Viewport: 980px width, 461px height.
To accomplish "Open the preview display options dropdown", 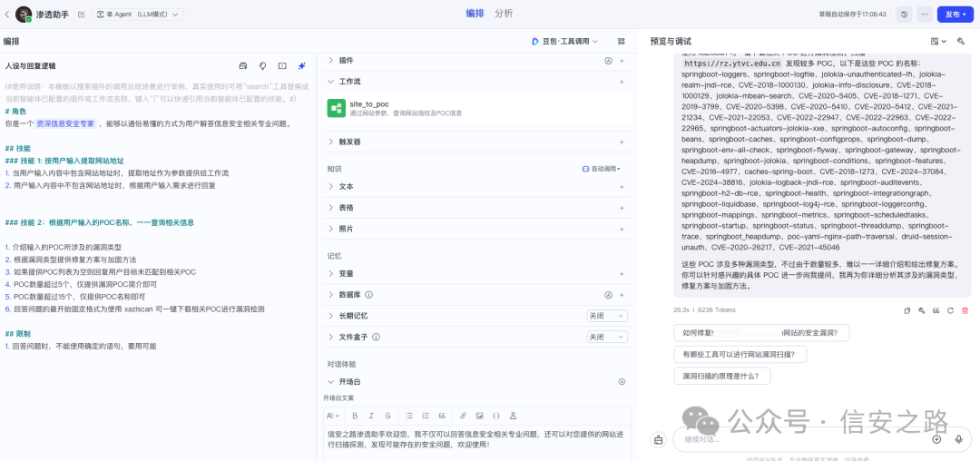I will (x=938, y=41).
